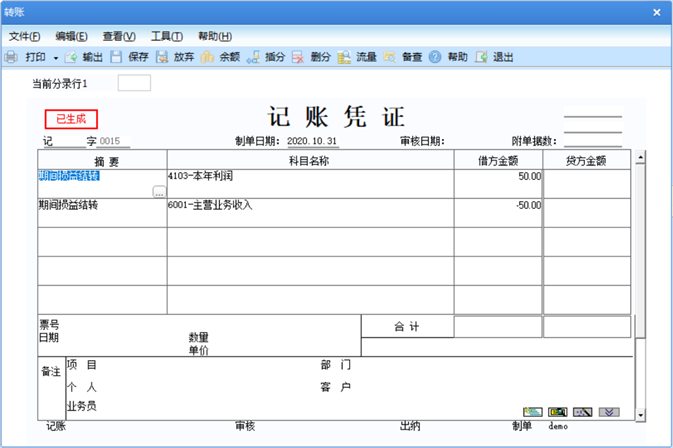Click the 项目 project label in remarks

pyautogui.click(x=82, y=365)
